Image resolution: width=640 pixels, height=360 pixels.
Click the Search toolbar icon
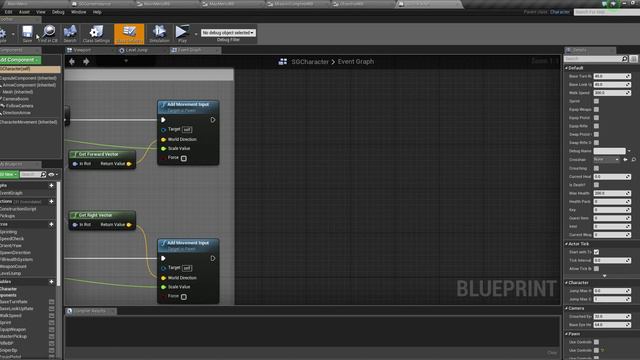coord(70,33)
